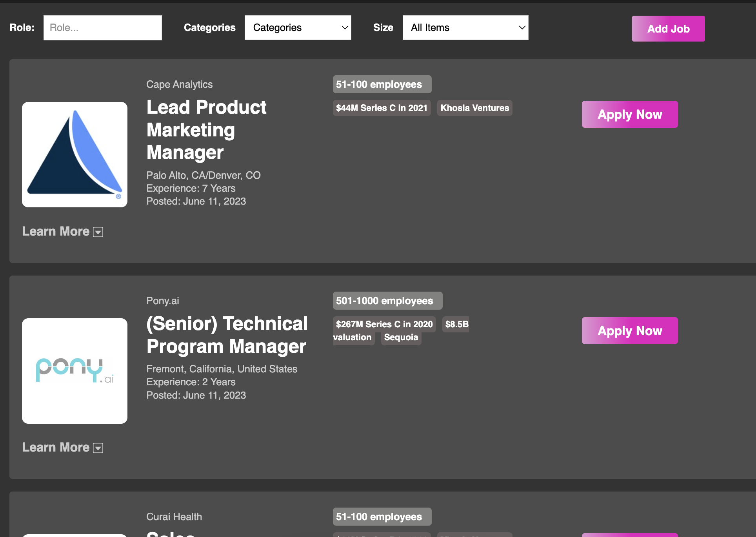
Task: Click Cape Analytics Posted: June 11, 2023 text
Action: click(196, 201)
